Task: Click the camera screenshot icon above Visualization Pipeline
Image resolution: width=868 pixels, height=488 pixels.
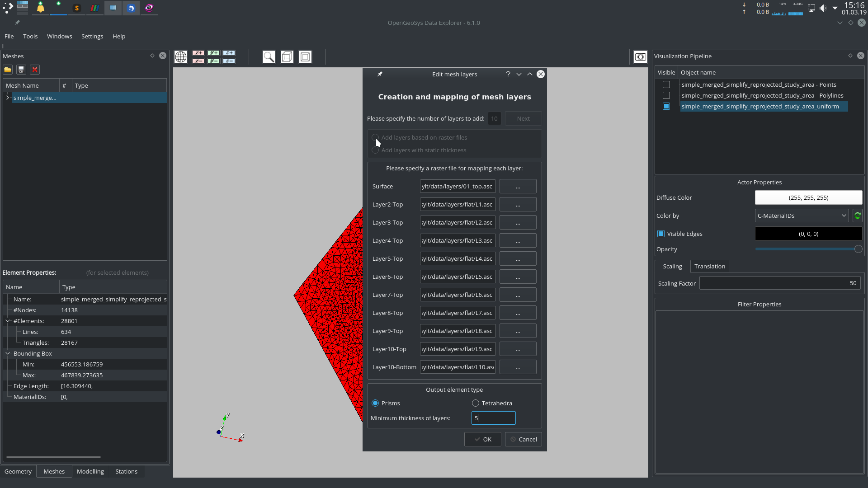Action: click(641, 57)
